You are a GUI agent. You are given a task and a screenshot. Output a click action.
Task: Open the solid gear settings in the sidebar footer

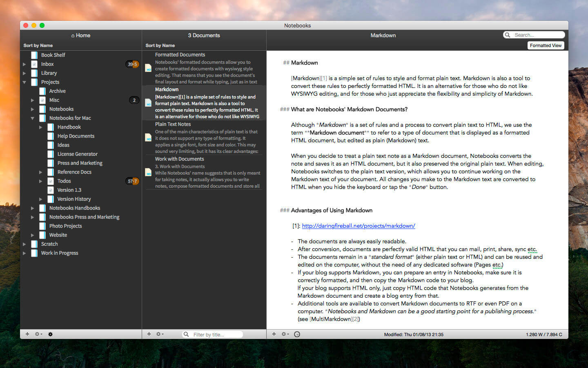coord(50,334)
